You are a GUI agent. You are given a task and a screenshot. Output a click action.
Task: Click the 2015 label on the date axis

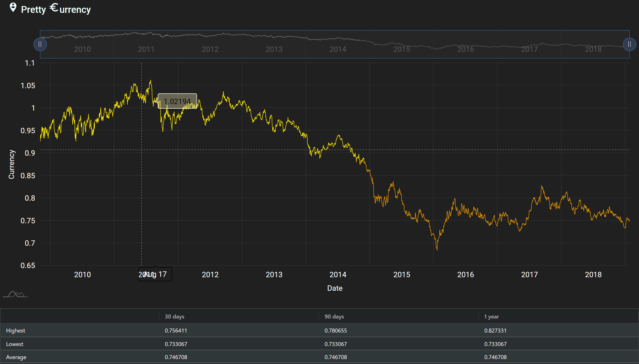point(401,274)
